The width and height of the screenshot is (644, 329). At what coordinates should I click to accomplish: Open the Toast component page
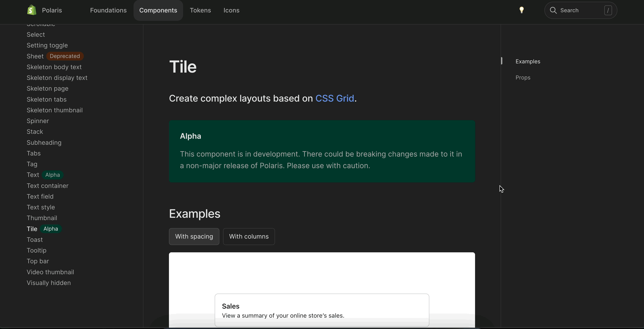35,240
